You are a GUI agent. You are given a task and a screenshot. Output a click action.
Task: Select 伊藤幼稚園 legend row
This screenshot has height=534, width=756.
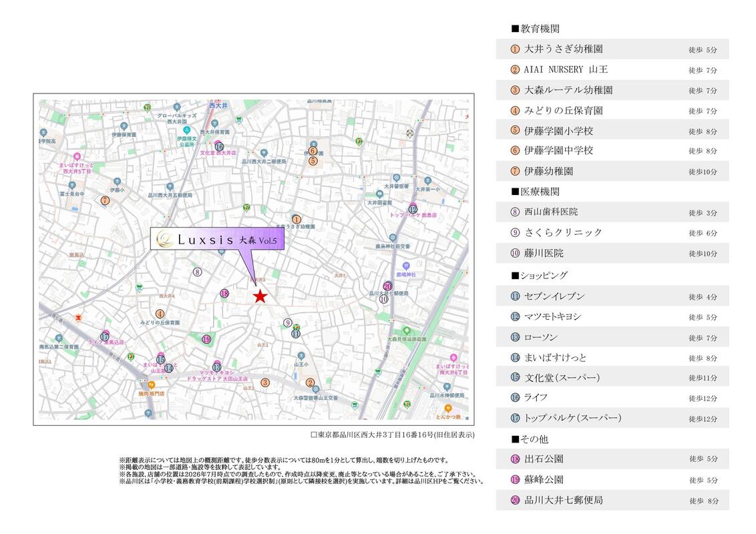[x=612, y=171]
